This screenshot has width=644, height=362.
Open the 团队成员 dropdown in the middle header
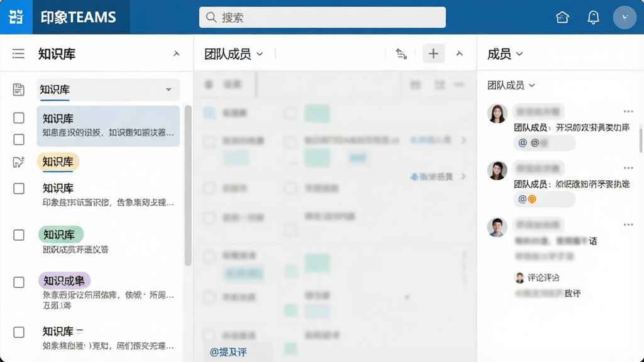pyautogui.click(x=234, y=54)
